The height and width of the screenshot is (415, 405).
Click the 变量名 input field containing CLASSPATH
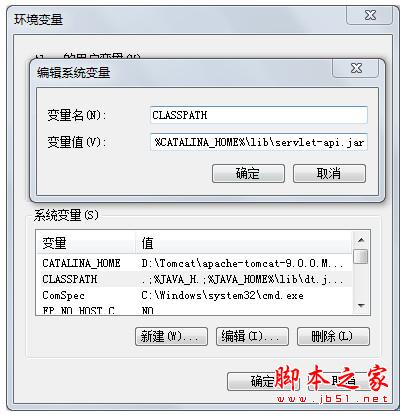click(259, 115)
